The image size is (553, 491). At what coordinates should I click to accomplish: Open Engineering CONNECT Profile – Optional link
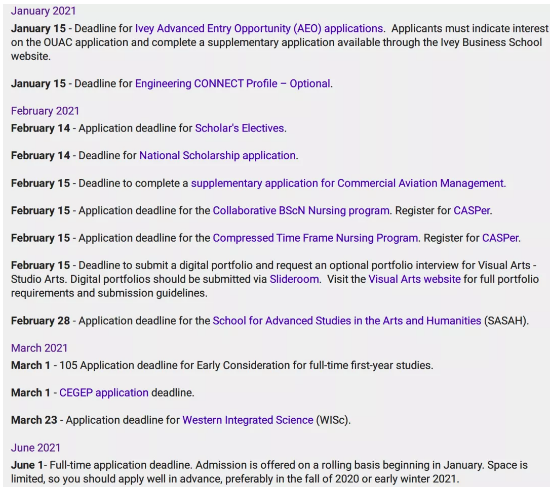coord(233,84)
